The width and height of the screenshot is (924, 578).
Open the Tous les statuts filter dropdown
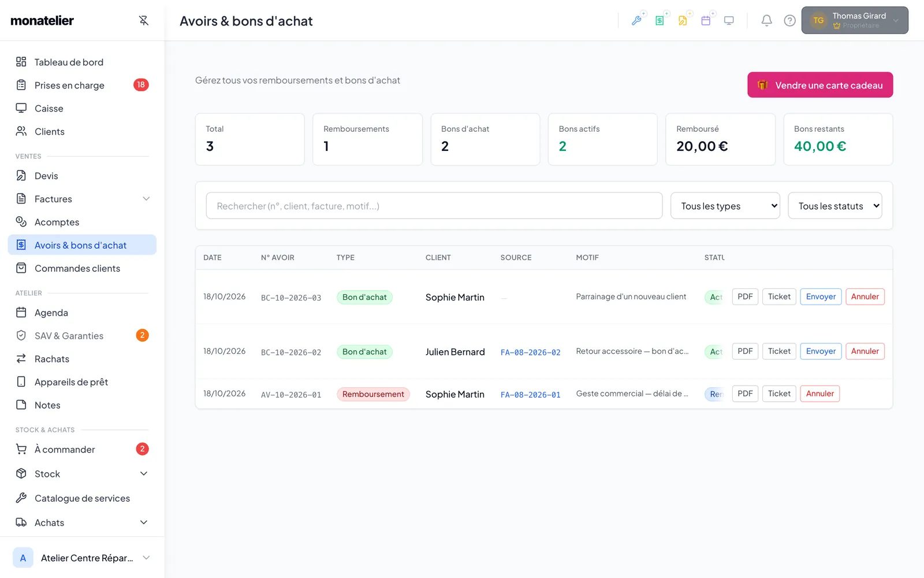click(x=835, y=206)
